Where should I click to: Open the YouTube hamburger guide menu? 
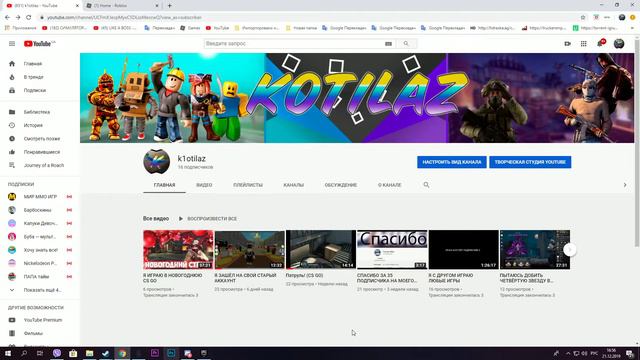(x=12, y=44)
